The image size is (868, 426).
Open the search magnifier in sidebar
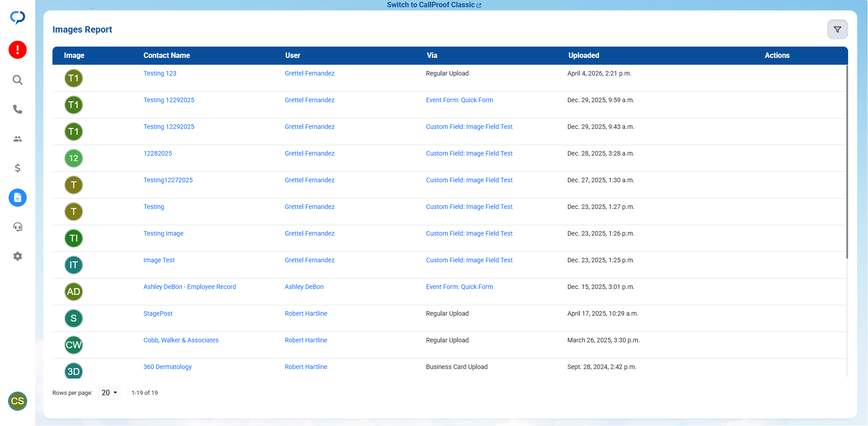[x=18, y=80]
